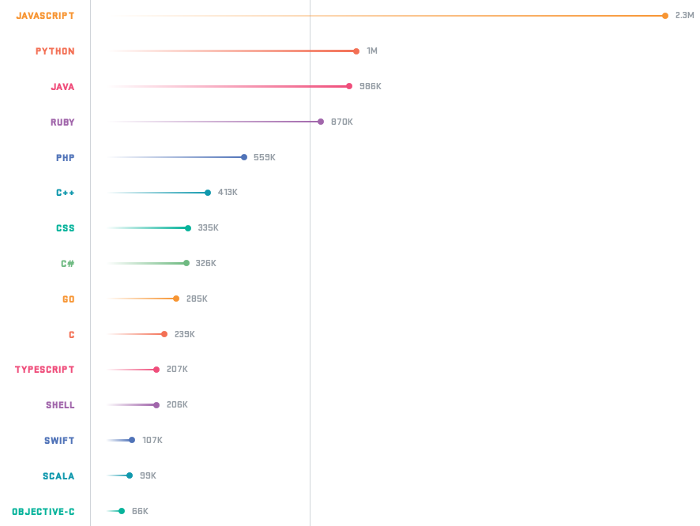Select the pink Java endpoint dot
The image size is (700, 526).
click(x=349, y=86)
